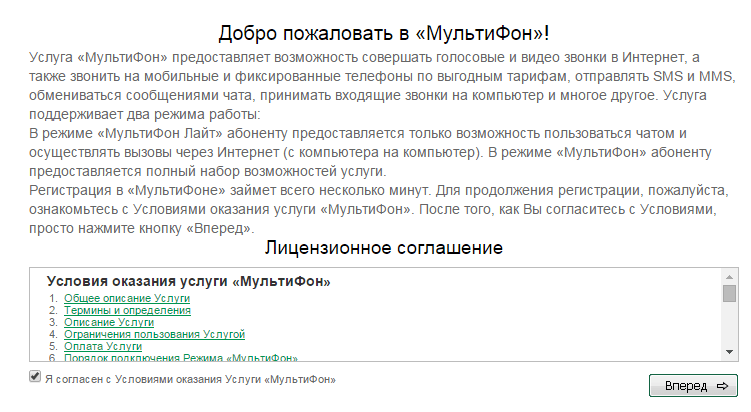Click the «Добро пожаловать в «МультиФон»!» title
The image size is (751, 412).
[384, 33]
